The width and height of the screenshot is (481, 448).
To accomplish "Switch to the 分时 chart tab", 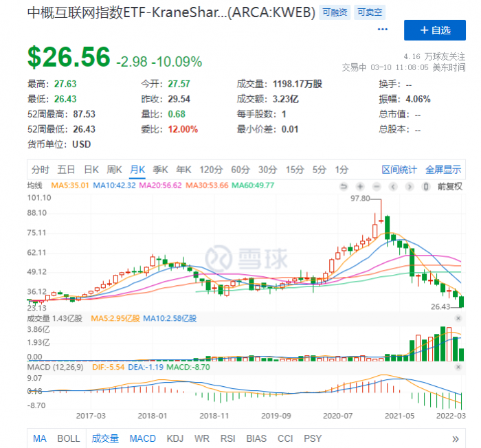I will tap(40, 170).
